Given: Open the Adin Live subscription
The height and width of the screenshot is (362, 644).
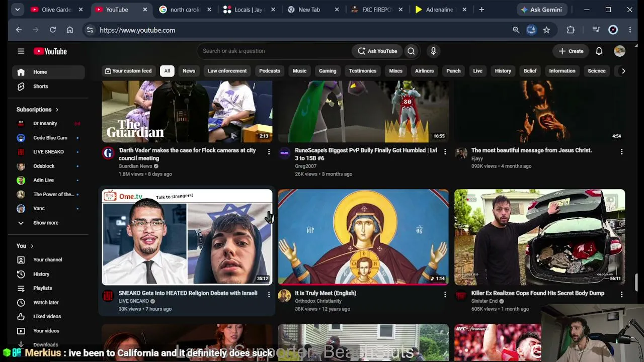Looking at the screenshot, I should [x=48, y=180].
